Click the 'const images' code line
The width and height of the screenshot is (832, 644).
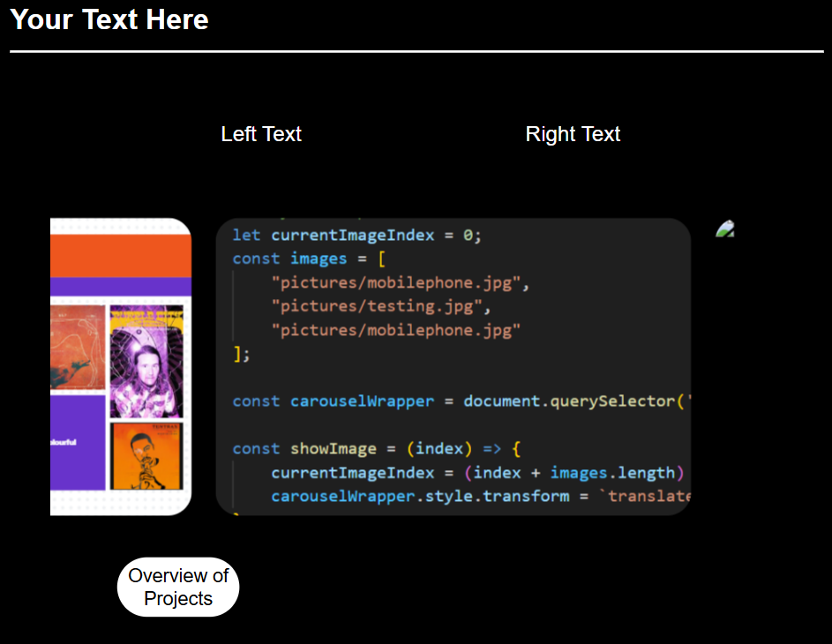tap(309, 258)
